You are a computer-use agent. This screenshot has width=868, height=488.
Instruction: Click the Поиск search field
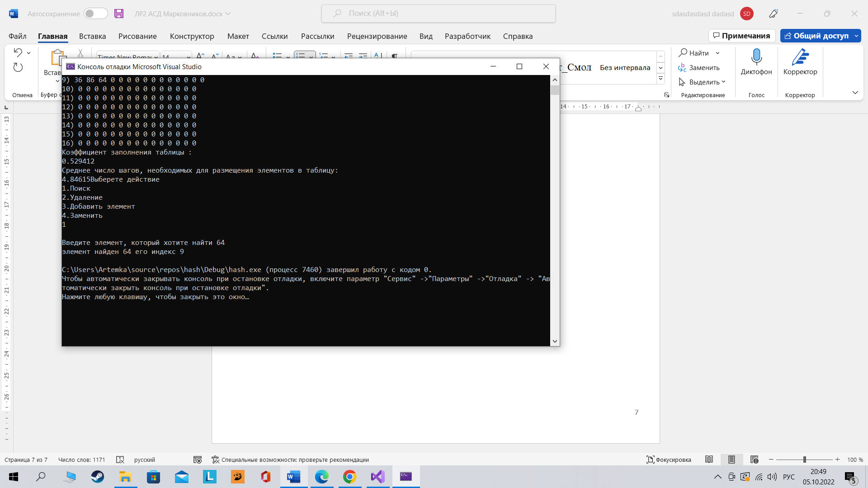click(439, 14)
